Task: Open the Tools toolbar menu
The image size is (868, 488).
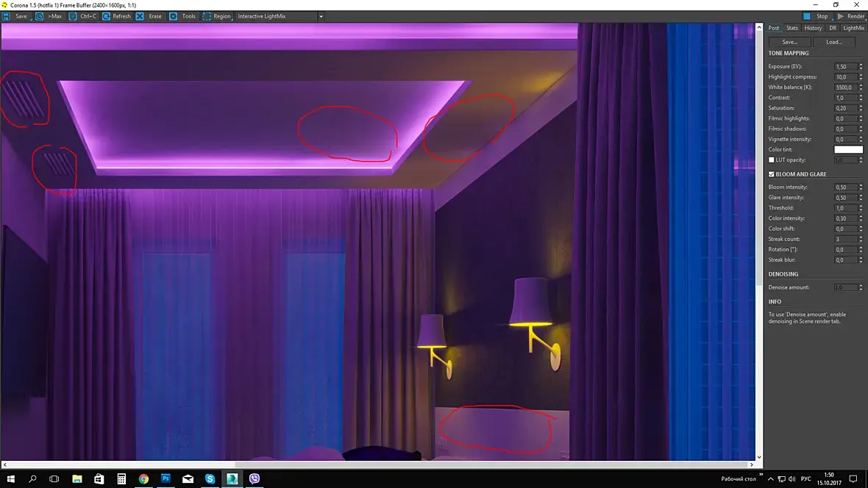Action: click(182, 16)
